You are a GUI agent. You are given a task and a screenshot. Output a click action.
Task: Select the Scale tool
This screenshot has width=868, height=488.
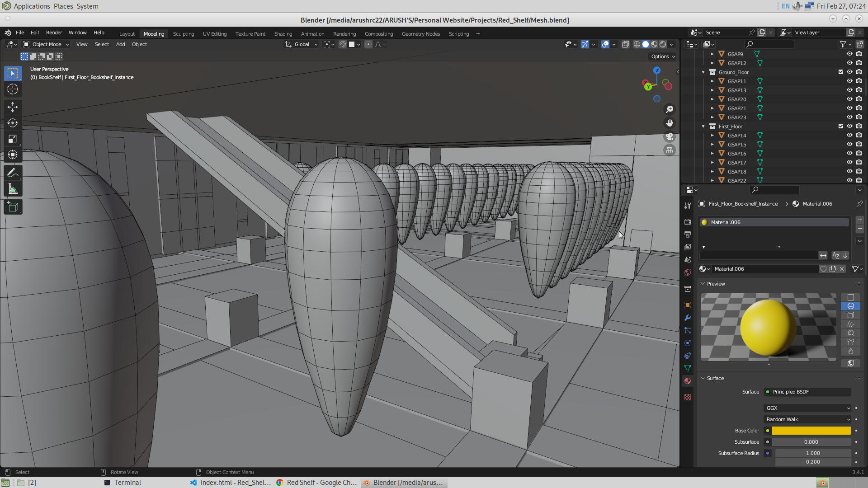pos(13,139)
